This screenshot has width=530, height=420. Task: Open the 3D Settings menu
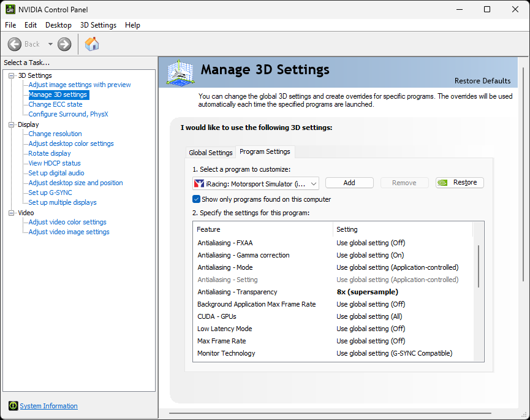point(99,25)
